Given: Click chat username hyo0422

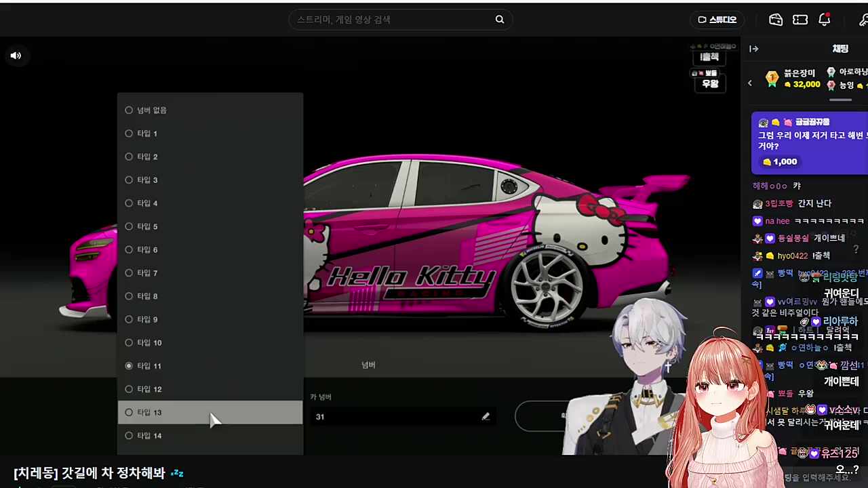Looking at the screenshot, I should 792,256.
